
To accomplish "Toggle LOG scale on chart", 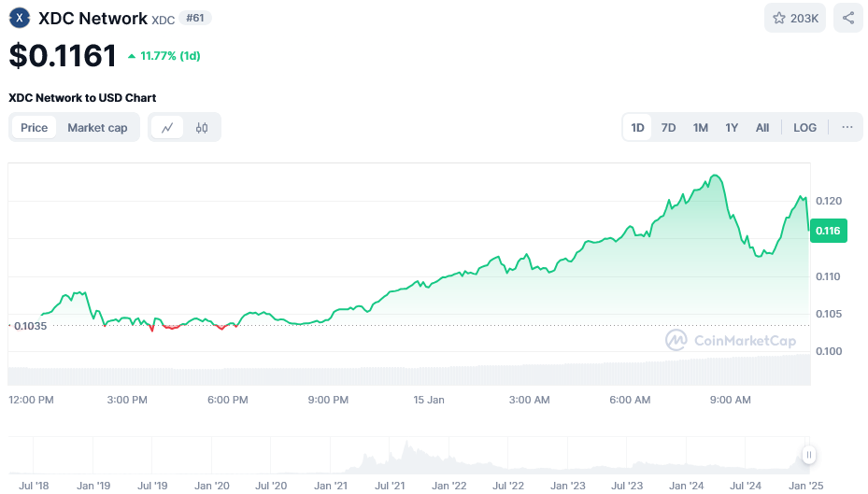I will coord(804,128).
